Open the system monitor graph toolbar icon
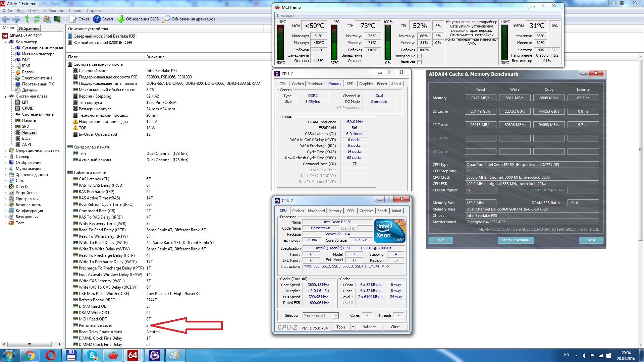The width and height of the screenshot is (644, 362). coord(57,19)
